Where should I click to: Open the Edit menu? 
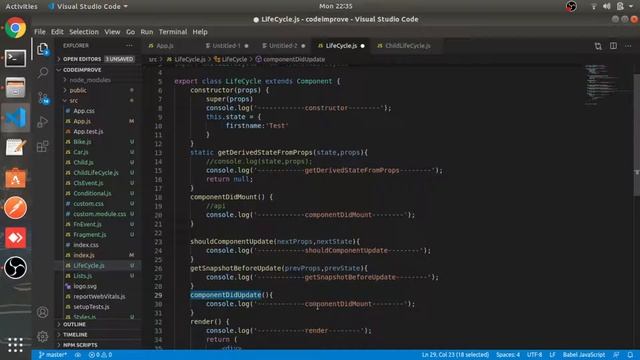(x=57, y=32)
